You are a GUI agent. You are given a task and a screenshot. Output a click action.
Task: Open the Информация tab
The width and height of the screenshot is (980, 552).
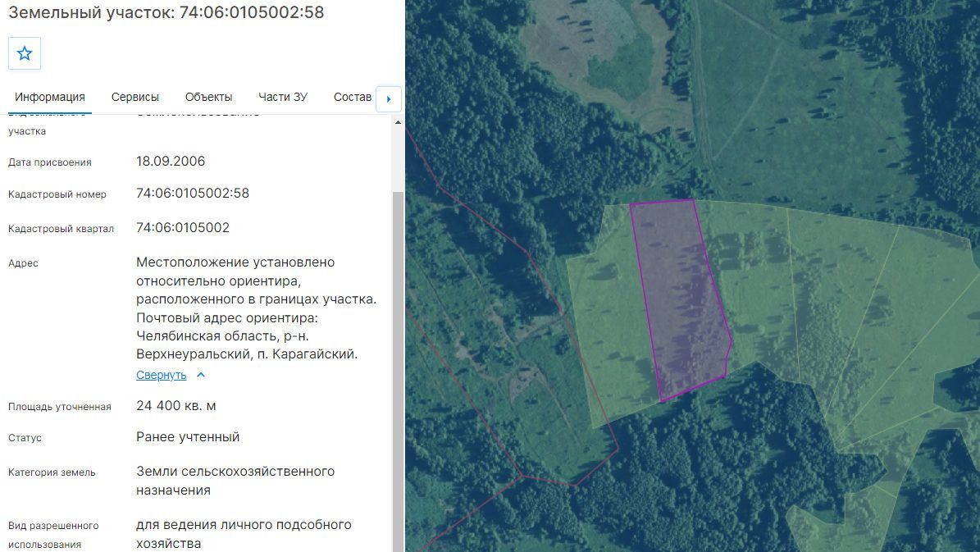tap(50, 97)
